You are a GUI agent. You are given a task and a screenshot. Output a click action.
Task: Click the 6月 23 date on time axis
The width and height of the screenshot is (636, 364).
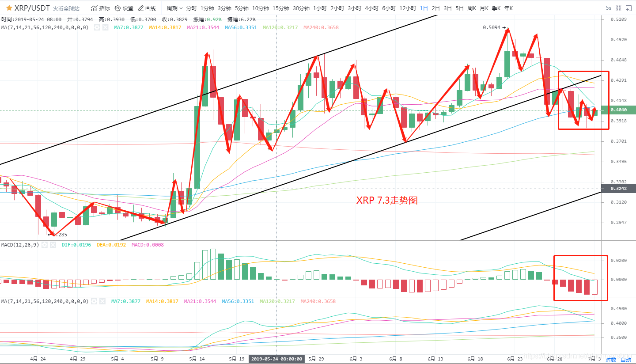click(x=515, y=359)
